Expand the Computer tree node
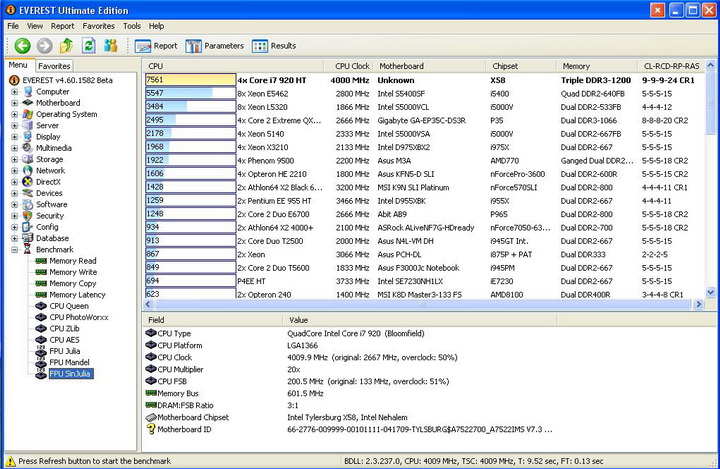720x469 pixels. (15, 92)
